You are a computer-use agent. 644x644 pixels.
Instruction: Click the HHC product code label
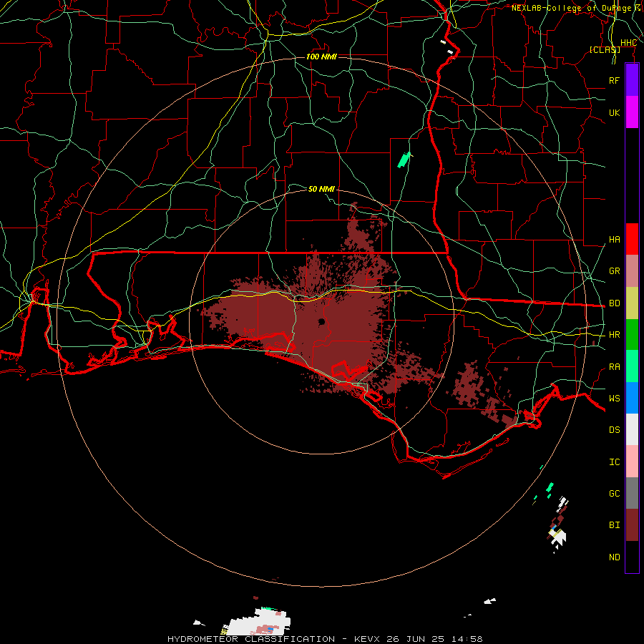628,43
